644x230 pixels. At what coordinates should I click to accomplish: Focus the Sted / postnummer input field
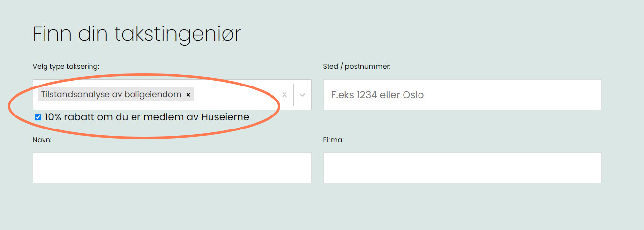[x=462, y=95]
